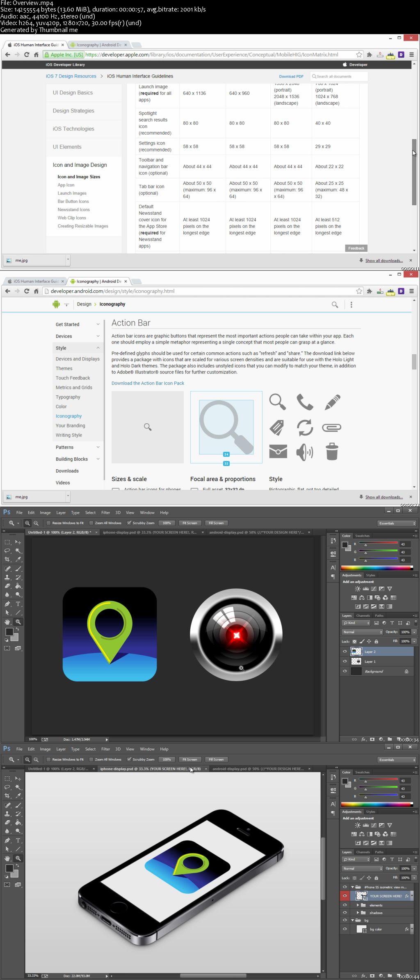Select Hand tool in the Untitled-1 Photoshop window
The width and height of the screenshot is (420, 980).
point(7,622)
